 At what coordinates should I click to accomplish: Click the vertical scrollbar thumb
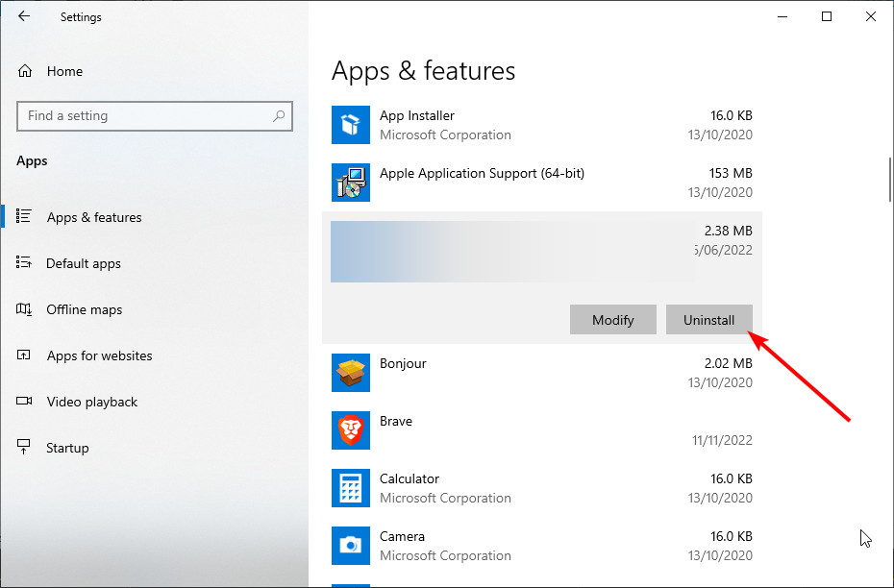click(x=890, y=180)
